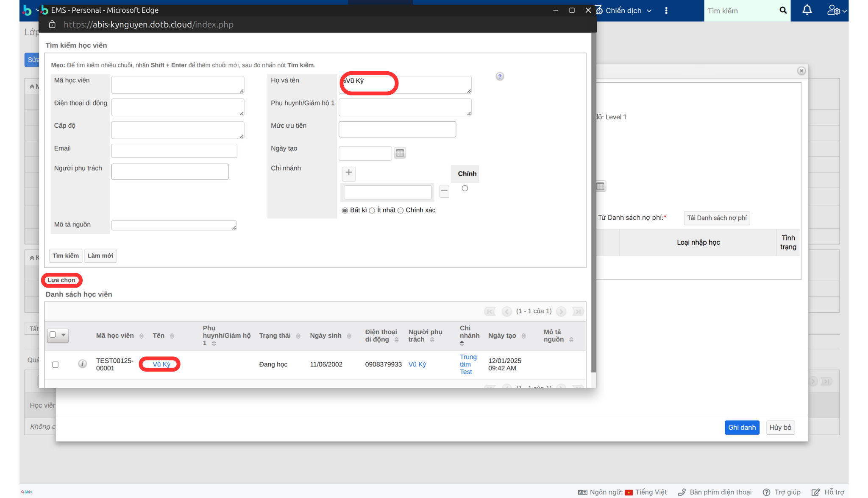Click the Tìm kiếm search button
Image resolution: width=868 pixels, height=498 pixels.
click(x=65, y=256)
